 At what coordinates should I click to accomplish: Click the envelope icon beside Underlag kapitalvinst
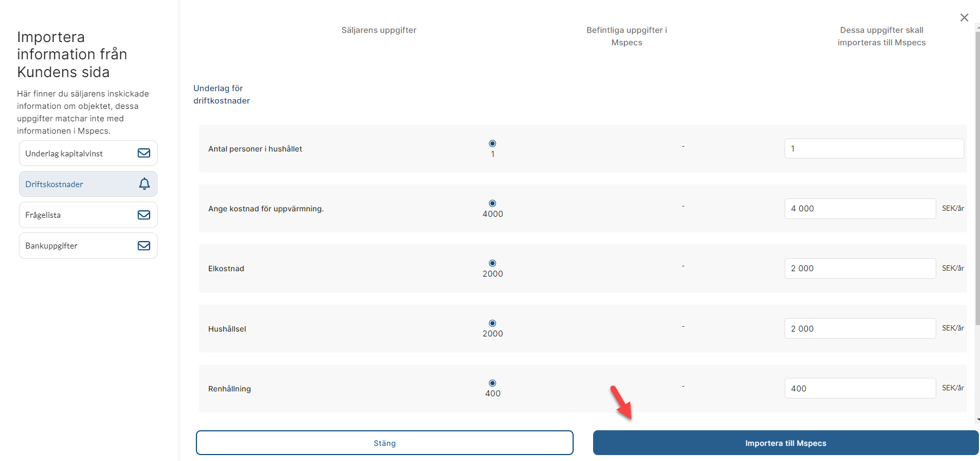tap(144, 153)
